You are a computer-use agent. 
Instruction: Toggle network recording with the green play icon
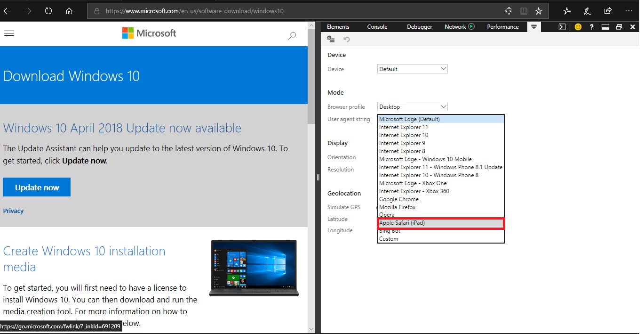tap(472, 26)
